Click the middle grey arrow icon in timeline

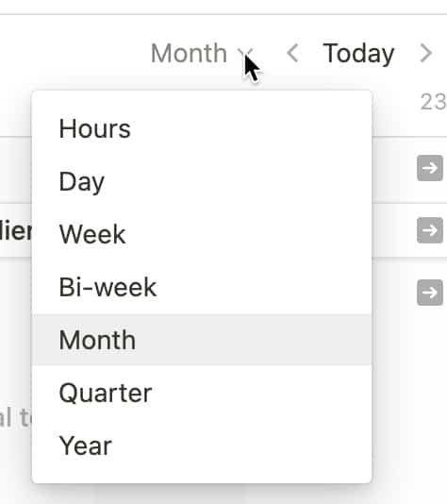[430, 230]
